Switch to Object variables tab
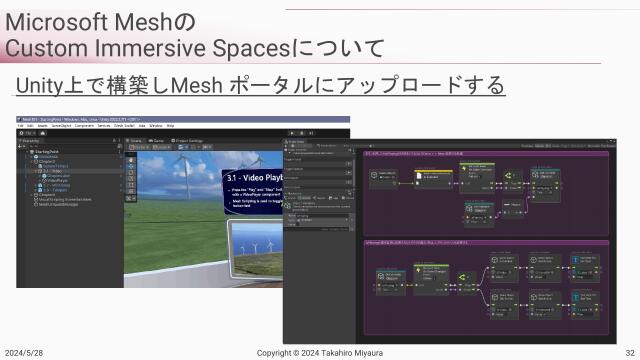Screen dimensions: 640x360 [x=303, y=198]
